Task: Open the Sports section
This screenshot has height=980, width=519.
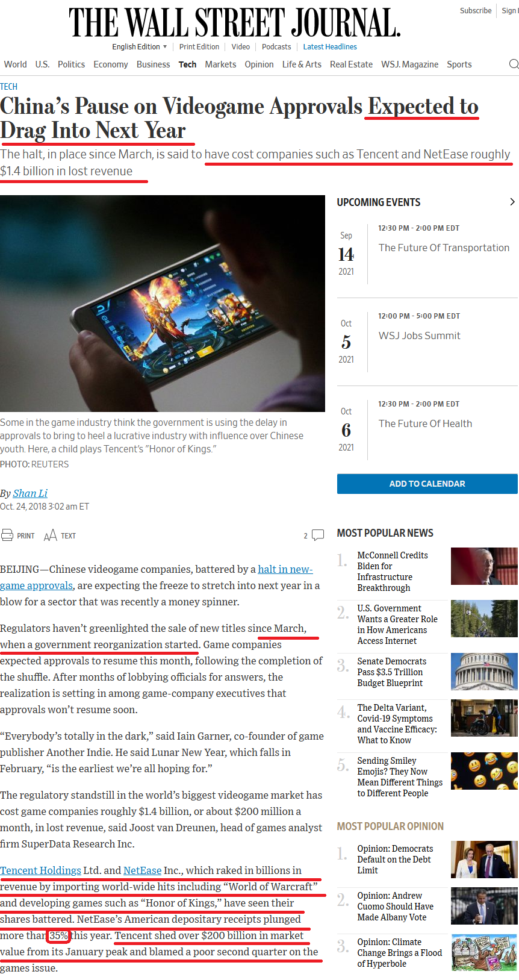Action: (x=459, y=64)
